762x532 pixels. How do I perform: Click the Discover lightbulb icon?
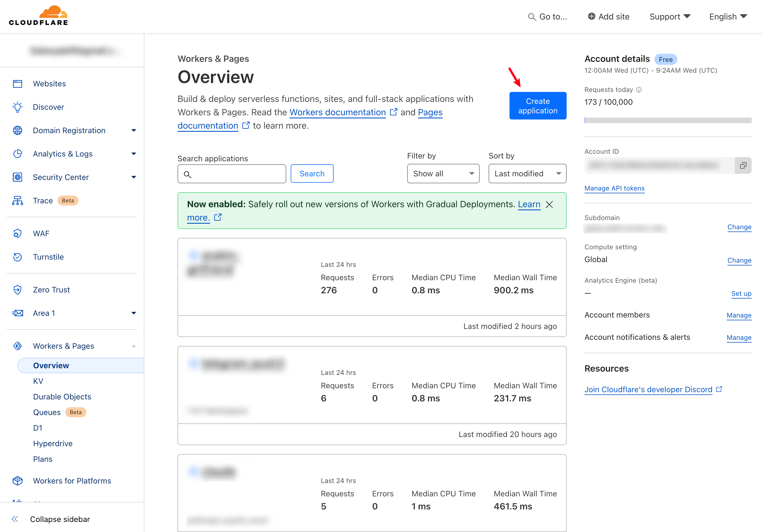[x=18, y=107]
